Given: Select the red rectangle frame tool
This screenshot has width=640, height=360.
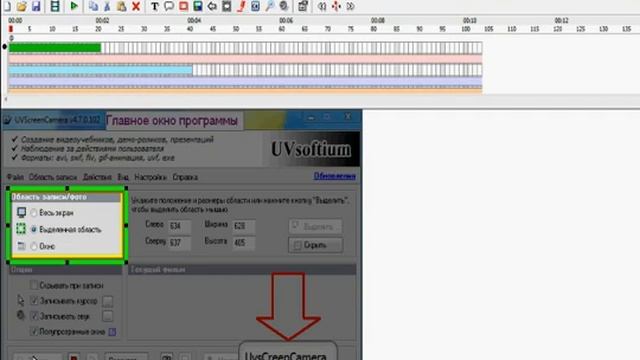Looking at the screenshot, I should pyautogui.click(x=184, y=6).
